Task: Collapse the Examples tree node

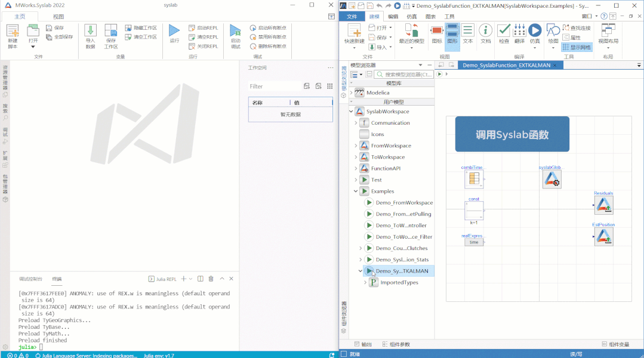Action: (356, 192)
